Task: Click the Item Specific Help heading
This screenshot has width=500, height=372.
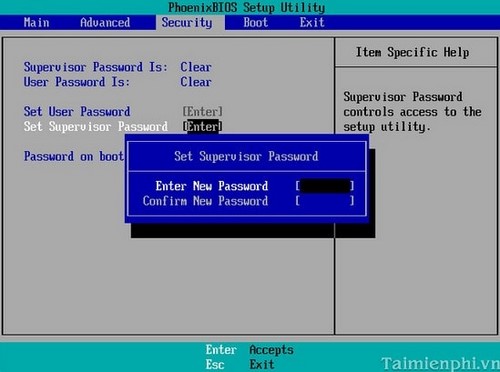Action: click(412, 52)
